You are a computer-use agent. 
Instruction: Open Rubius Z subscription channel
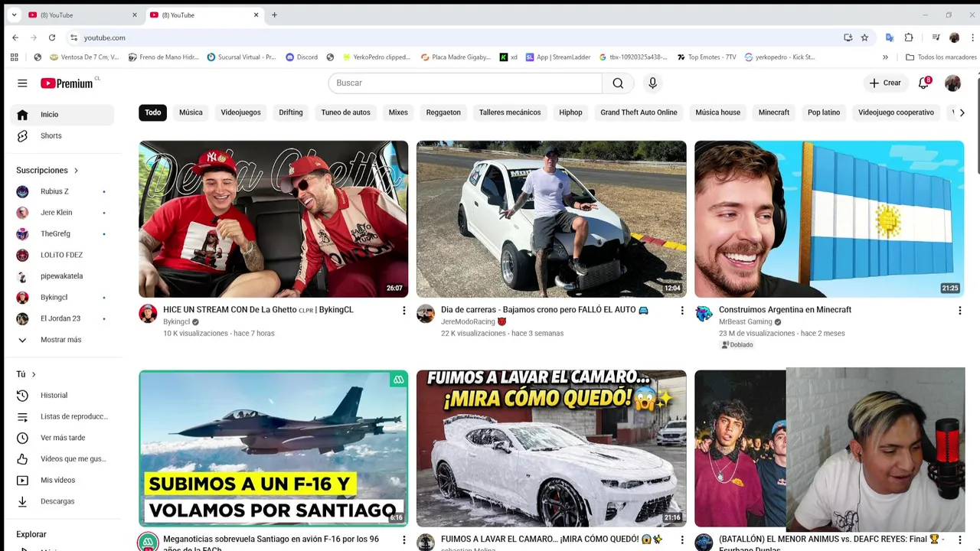tap(62, 191)
